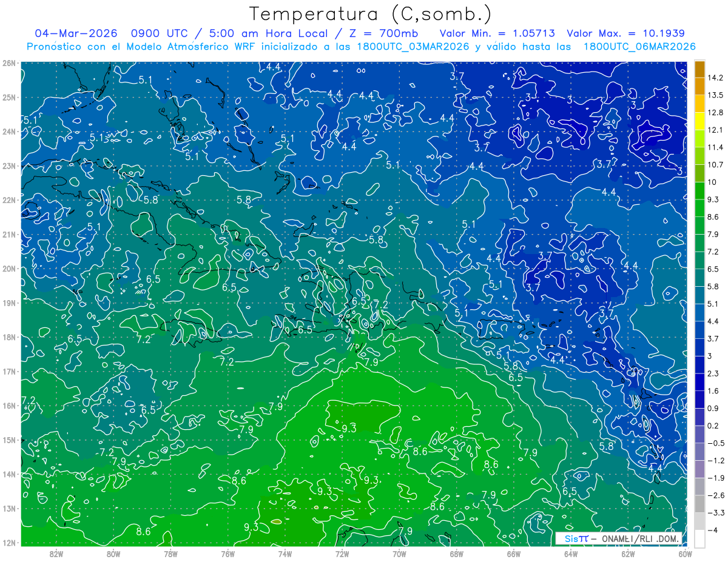Viewport: 728px width, 562px height.
Task: Click the "12N" latitude axis label
Action: coord(9,543)
